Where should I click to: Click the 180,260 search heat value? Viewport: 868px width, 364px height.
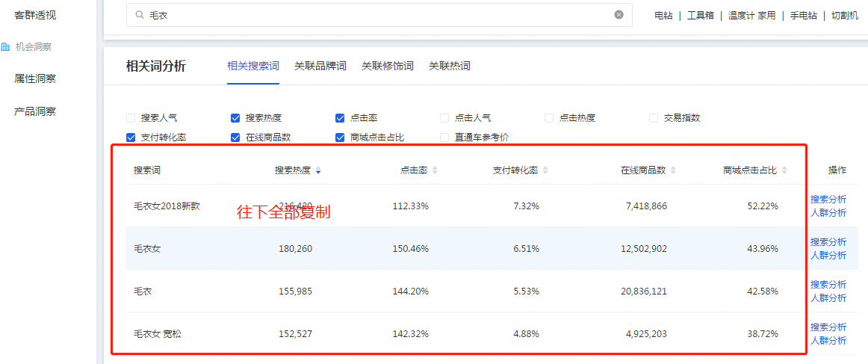tap(295, 249)
